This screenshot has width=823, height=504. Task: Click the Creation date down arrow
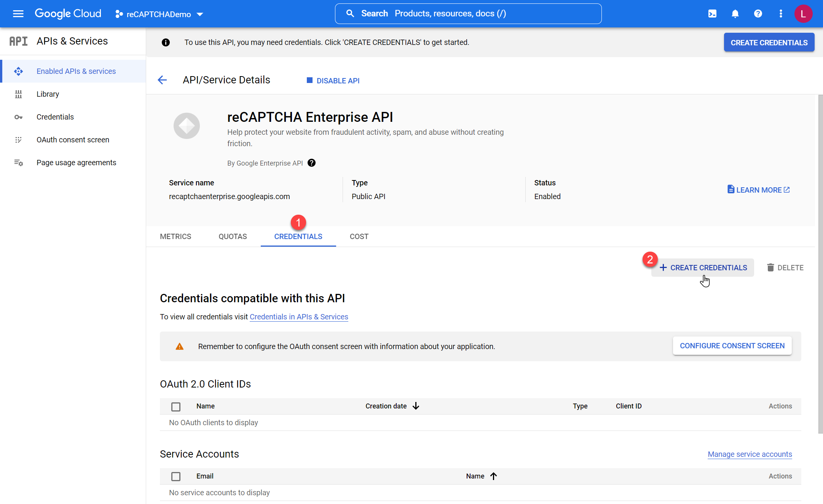point(416,406)
